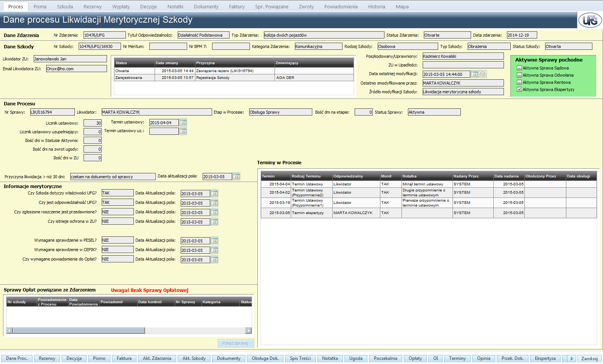The width and height of the screenshot is (603, 364).
Task: Open Mapa tab
Action: click(x=402, y=6)
